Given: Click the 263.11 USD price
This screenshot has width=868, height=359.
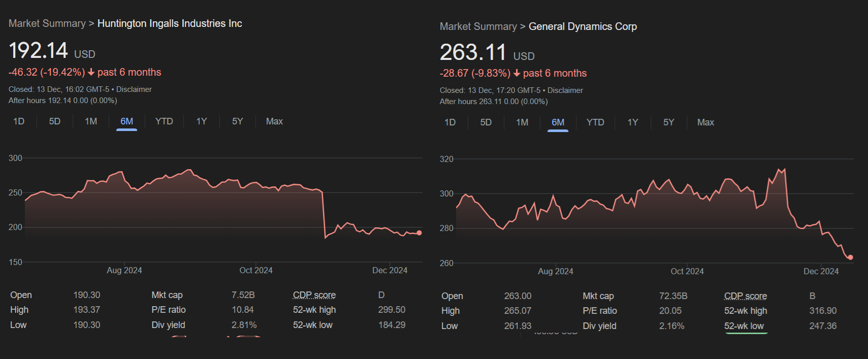Looking at the screenshot, I should (487, 53).
